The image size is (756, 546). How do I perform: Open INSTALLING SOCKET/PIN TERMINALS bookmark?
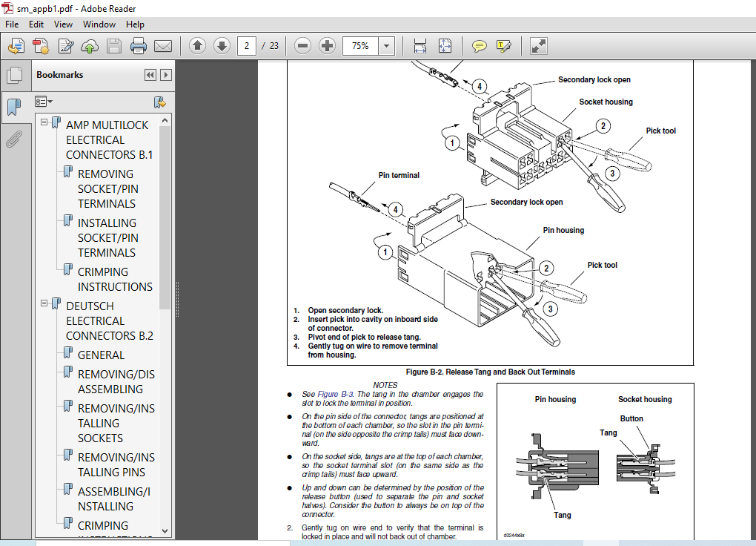pyautogui.click(x=108, y=237)
